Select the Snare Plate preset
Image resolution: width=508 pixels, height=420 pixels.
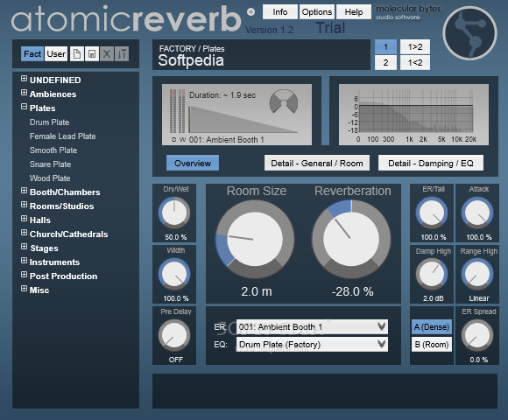click(50, 164)
